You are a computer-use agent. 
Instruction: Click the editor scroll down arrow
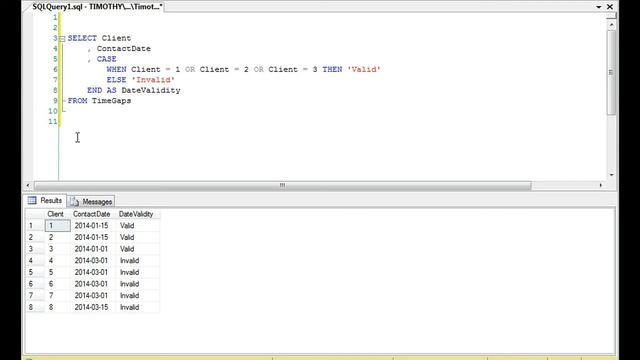tap(611, 175)
